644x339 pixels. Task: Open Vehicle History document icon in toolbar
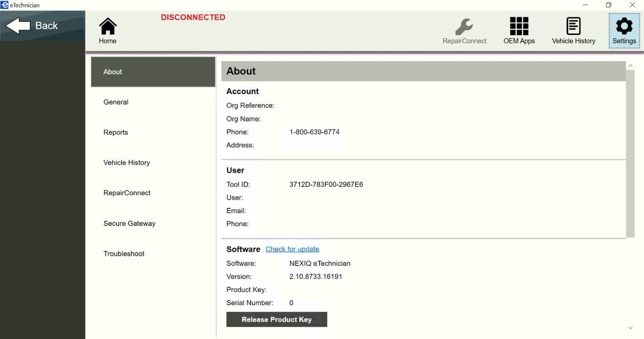click(x=574, y=31)
